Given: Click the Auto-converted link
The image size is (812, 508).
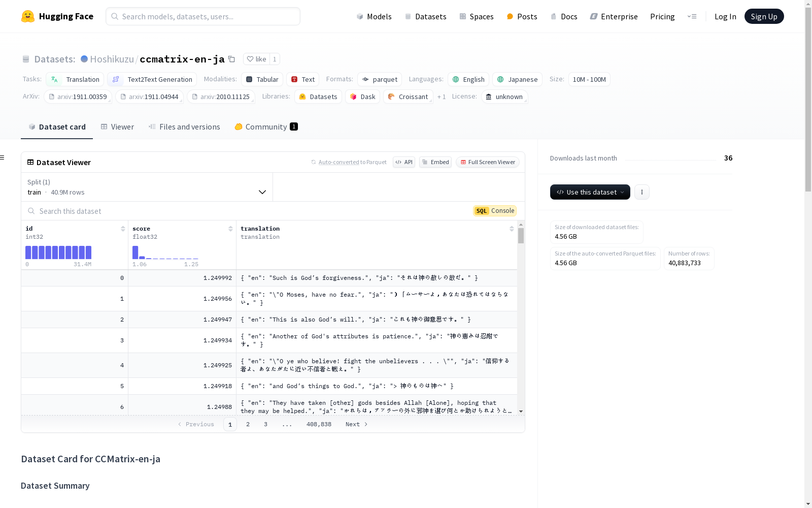Looking at the screenshot, I should pyautogui.click(x=339, y=162).
